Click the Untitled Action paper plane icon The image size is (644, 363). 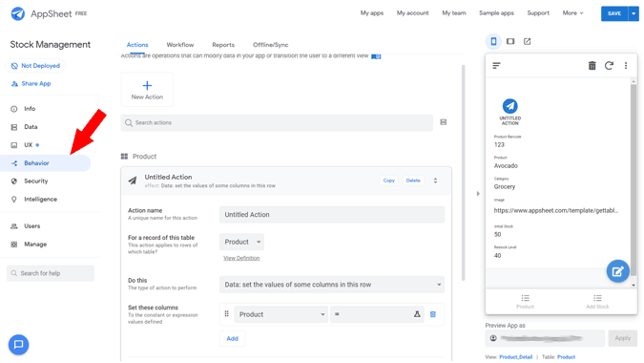tap(133, 181)
